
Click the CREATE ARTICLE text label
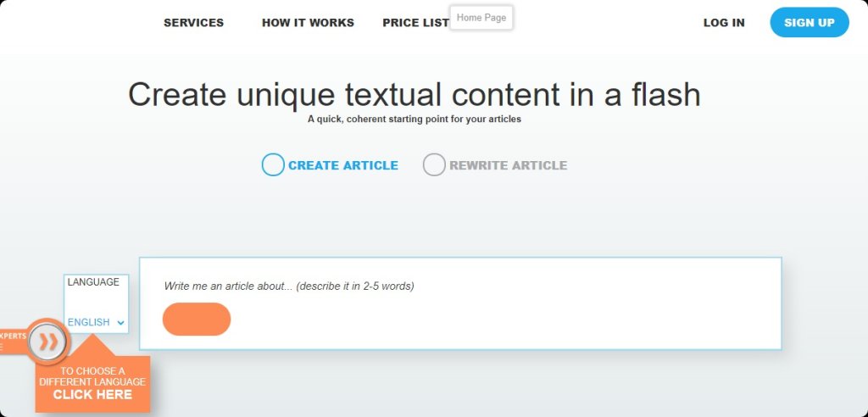pyautogui.click(x=342, y=165)
